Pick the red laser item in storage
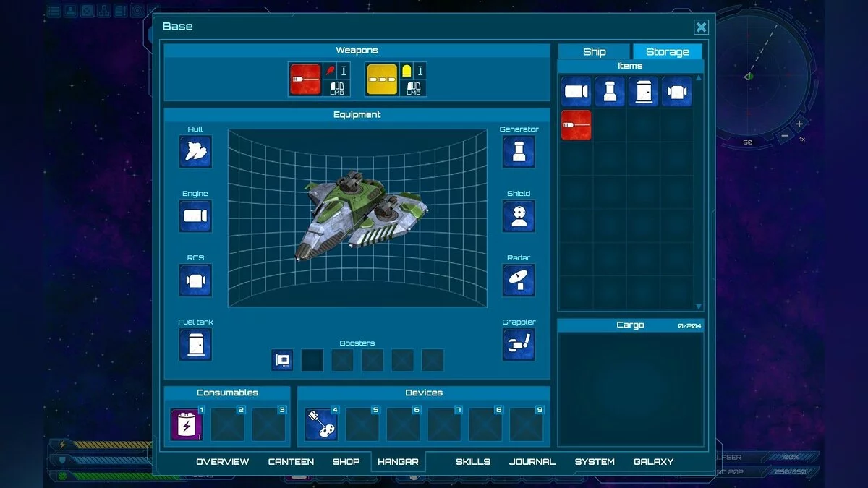The width and height of the screenshot is (868, 488). [576, 125]
